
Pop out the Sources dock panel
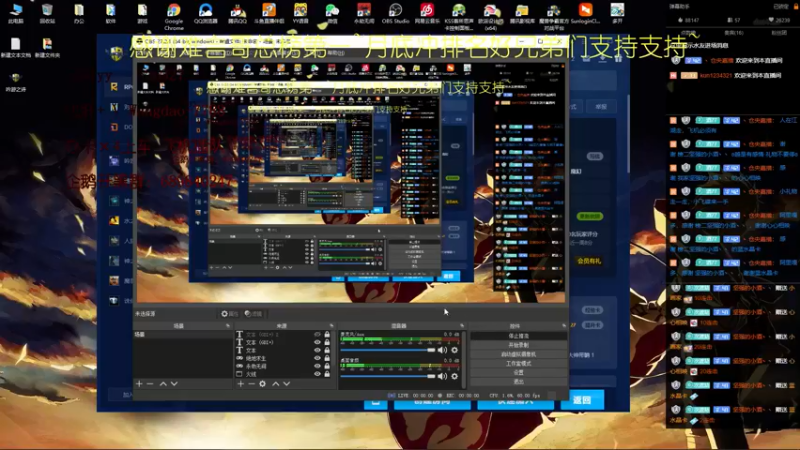[x=332, y=326]
